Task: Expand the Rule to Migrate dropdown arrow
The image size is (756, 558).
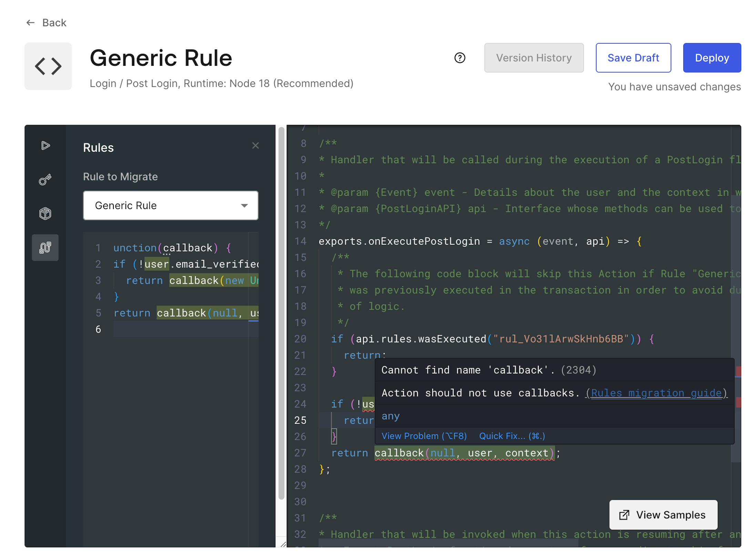Action: click(x=244, y=206)
